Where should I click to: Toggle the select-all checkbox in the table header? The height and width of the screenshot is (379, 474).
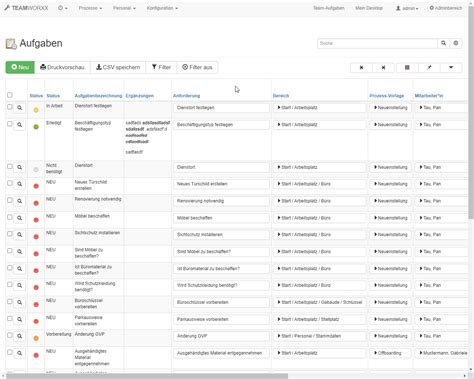coord(10,95)
